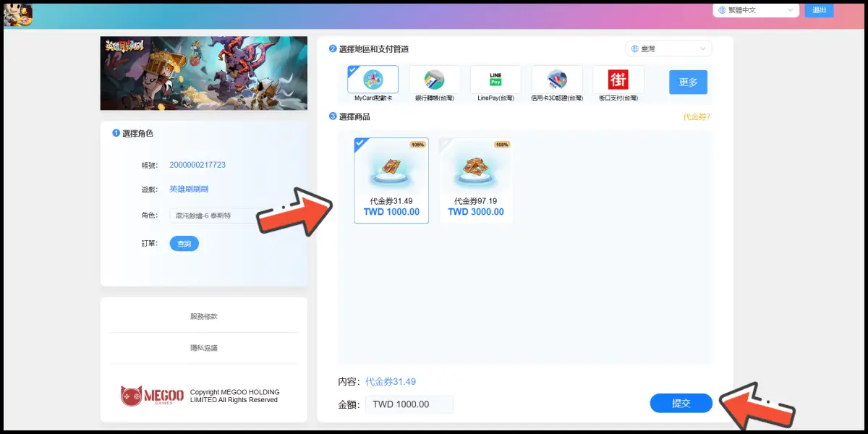Viewport: 868px width, 434px height.
Task: Select 信用卡3D認證(台灣) credit card option
Action: 557,83
